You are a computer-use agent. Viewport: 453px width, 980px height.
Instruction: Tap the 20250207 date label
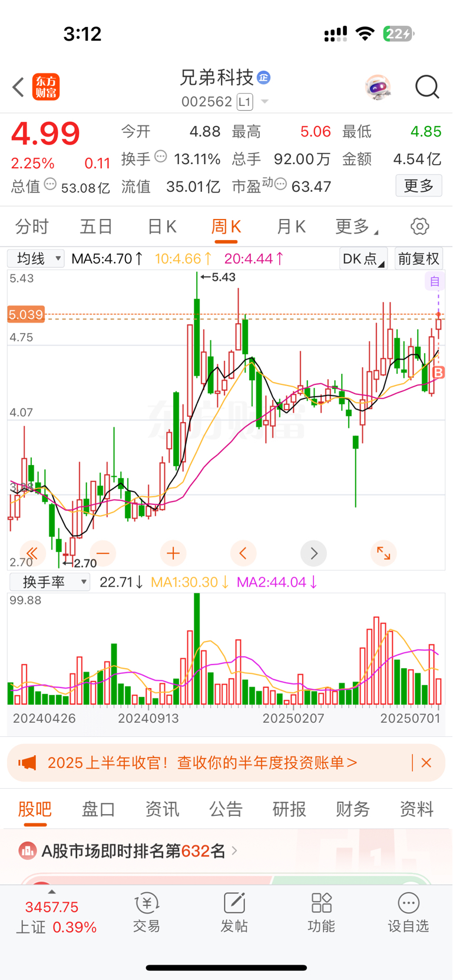click(293, 718)
